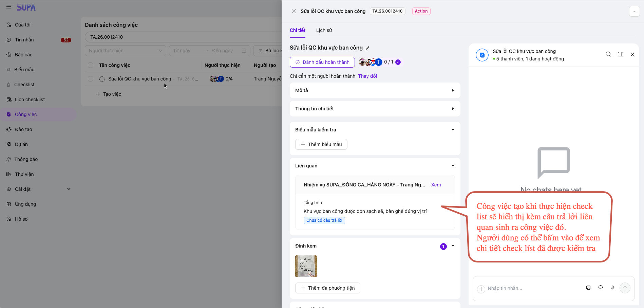Click Thêm biểu mẫu button

[x=321, y=144]
